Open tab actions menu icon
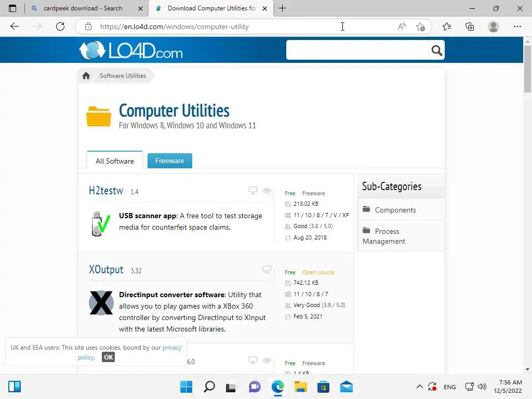 coord(12,8)
